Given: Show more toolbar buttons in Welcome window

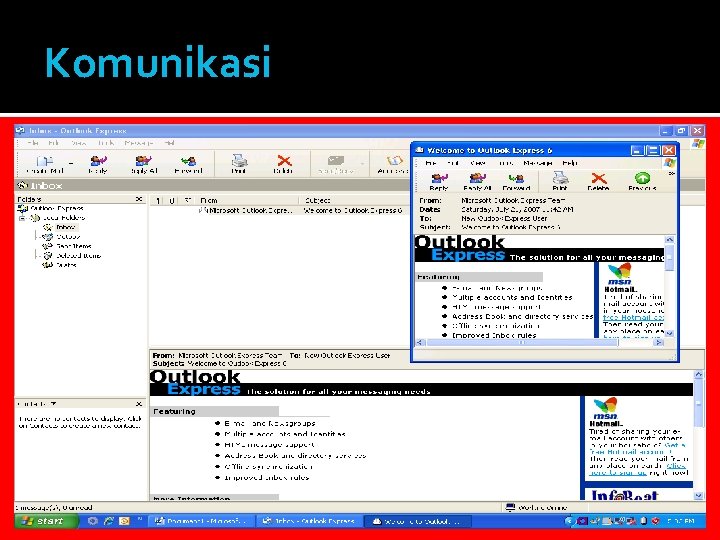Looking at the screenshot, I should (671, 174).
